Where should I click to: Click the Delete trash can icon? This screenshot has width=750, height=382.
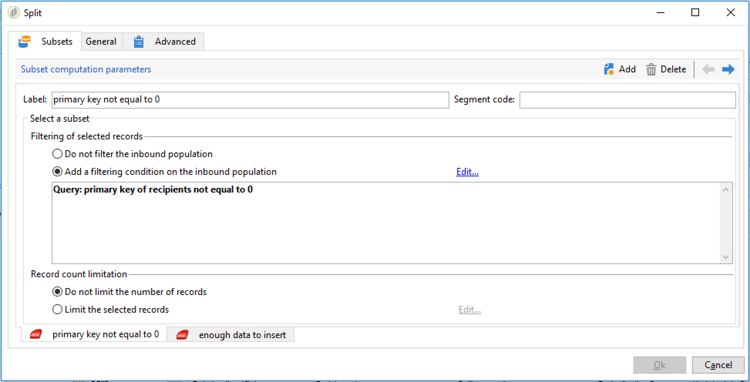click(x=651, y=69)
